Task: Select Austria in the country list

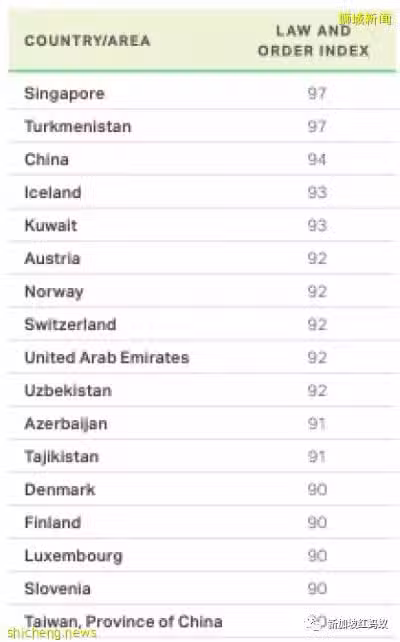Action: (x=52, y=258)
